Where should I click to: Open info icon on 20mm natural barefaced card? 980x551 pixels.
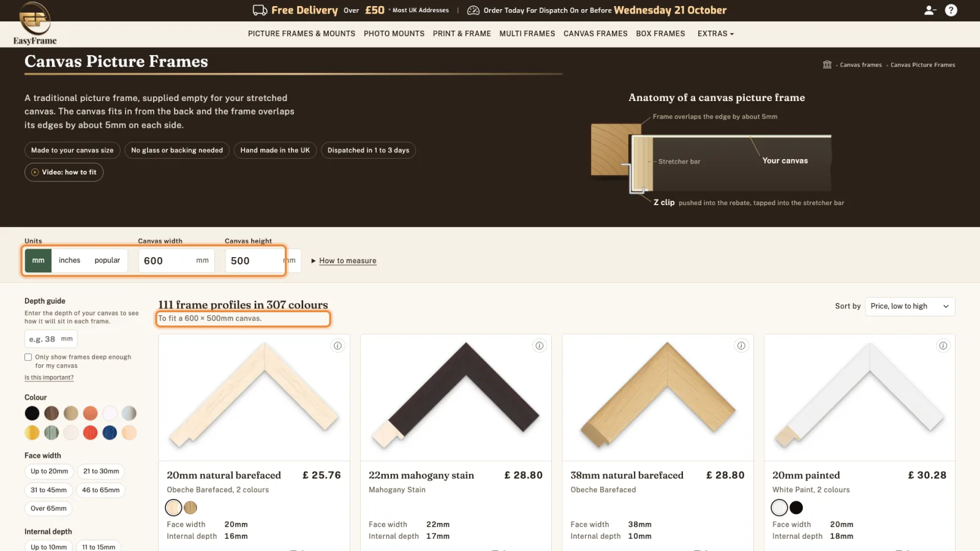click(337, 346)
